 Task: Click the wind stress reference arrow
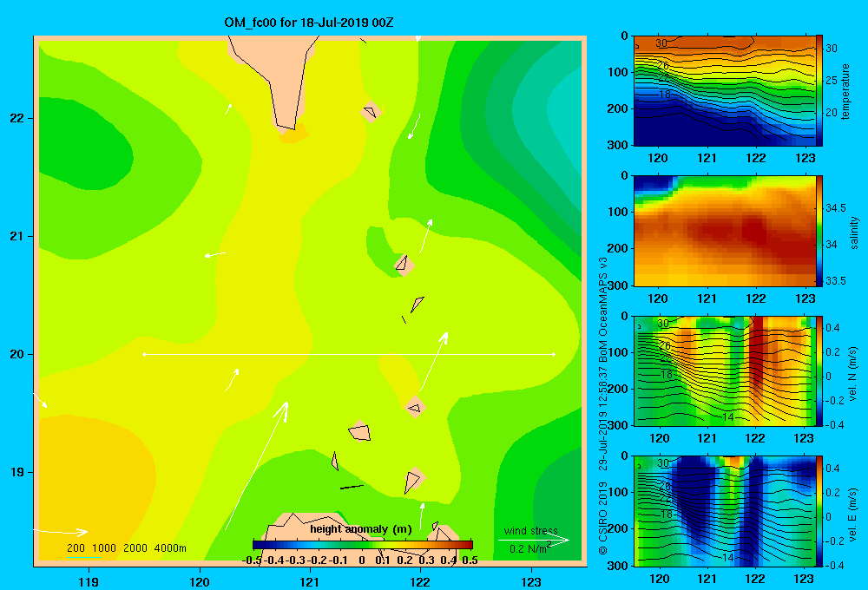click(x=534, y=540)
